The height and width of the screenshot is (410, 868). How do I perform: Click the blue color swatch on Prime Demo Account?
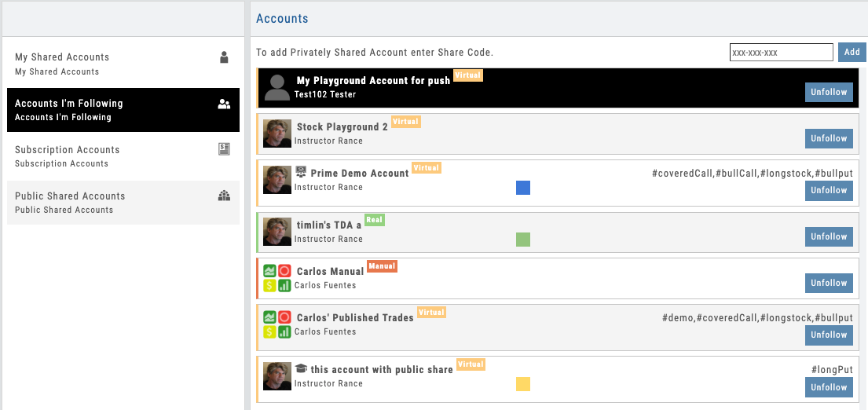(x=523, y=188)
